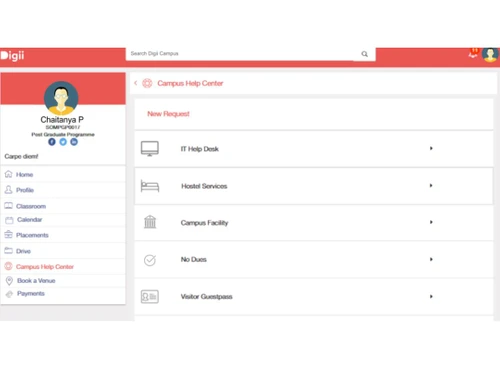
Task: Open the Facebook social icon
Action: [52, 142]
